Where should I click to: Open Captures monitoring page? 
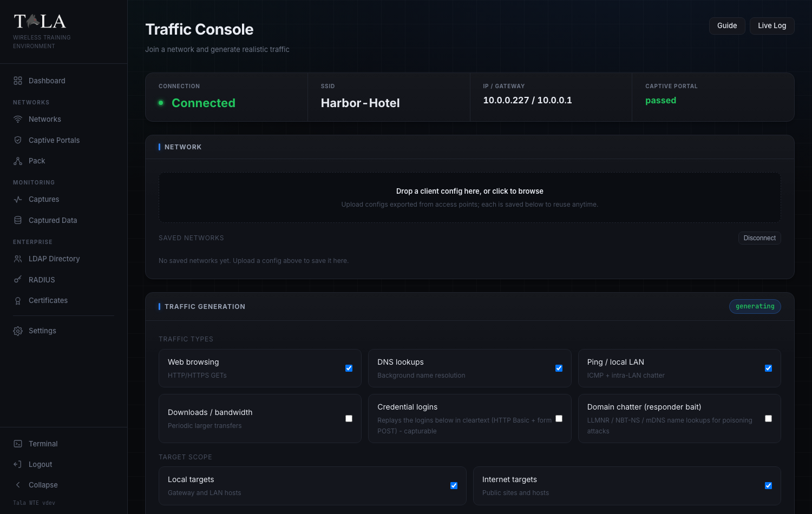click(x=63, y=199)
